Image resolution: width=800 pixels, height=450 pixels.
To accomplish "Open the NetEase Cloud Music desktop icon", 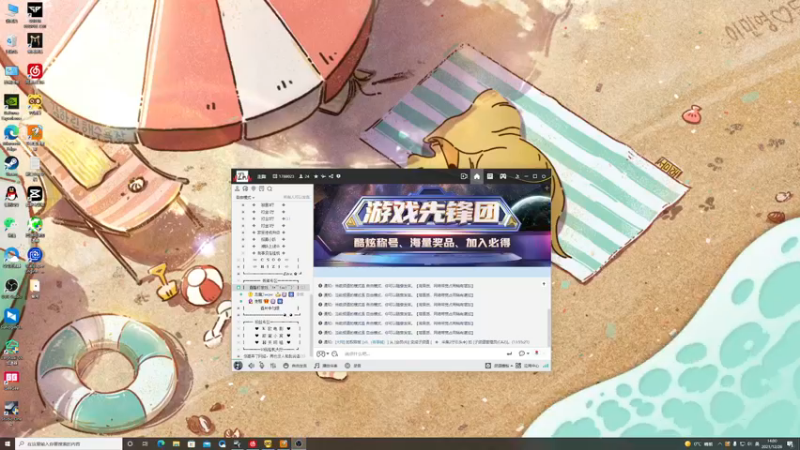I will tap(35, 73).
